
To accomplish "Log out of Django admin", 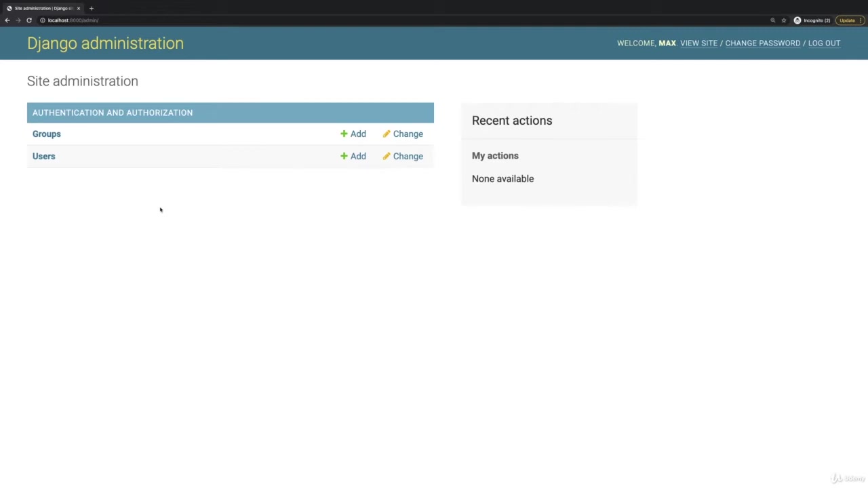I will [x=824, y=43].
